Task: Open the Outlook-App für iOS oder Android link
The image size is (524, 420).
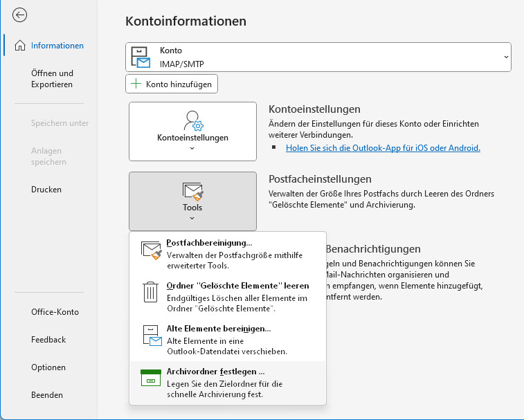Action: (383, 148)
